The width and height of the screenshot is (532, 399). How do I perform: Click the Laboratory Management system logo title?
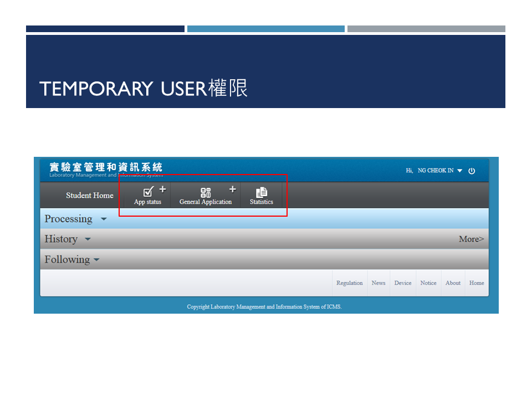click(106, 170)
